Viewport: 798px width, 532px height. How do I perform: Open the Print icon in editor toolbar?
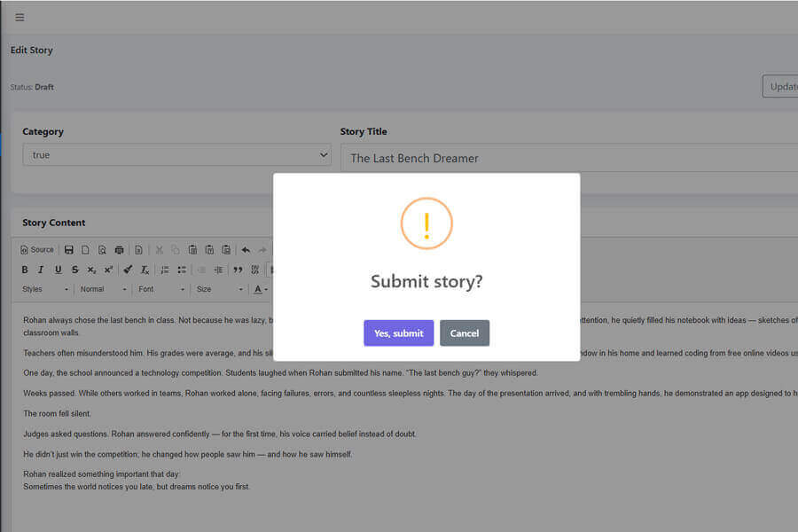[x=119, y=250]
